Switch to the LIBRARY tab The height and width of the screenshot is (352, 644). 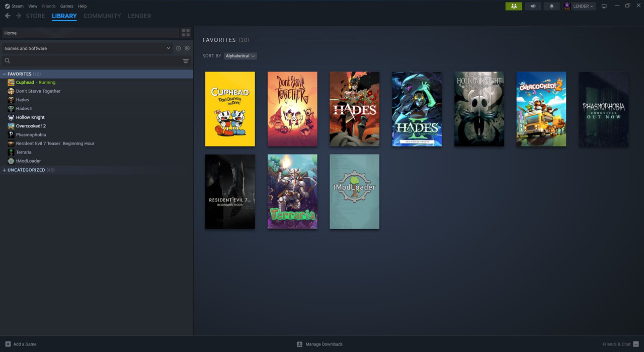[x=64, y=16]
